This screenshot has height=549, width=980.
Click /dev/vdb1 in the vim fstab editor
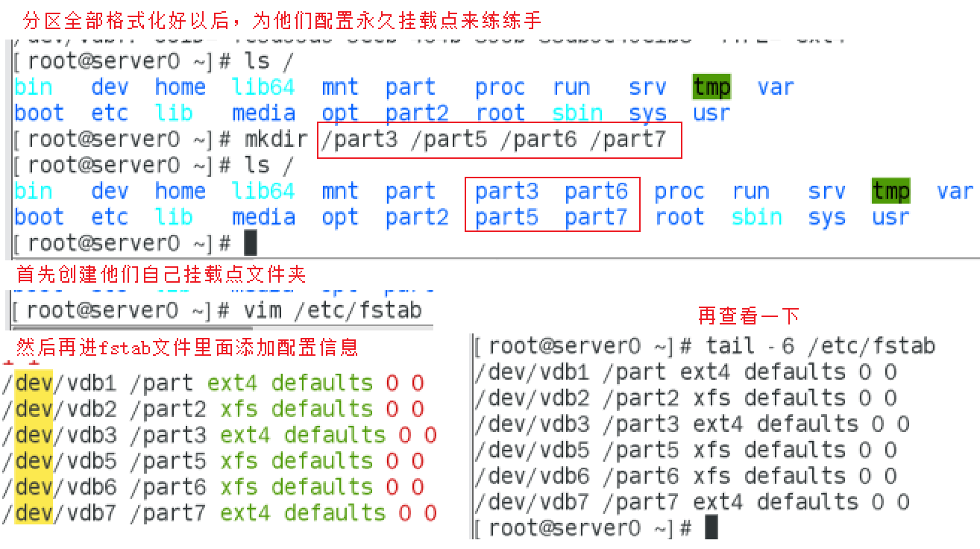tap(60, 383)
